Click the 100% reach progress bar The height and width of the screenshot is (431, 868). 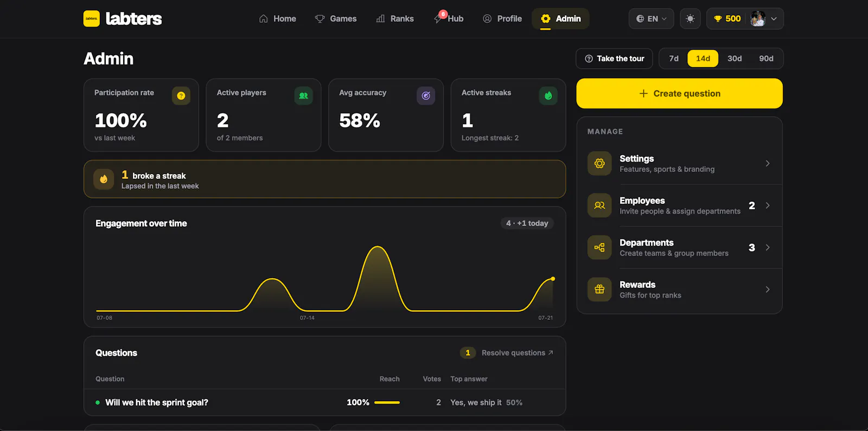[x=387, y=402]
